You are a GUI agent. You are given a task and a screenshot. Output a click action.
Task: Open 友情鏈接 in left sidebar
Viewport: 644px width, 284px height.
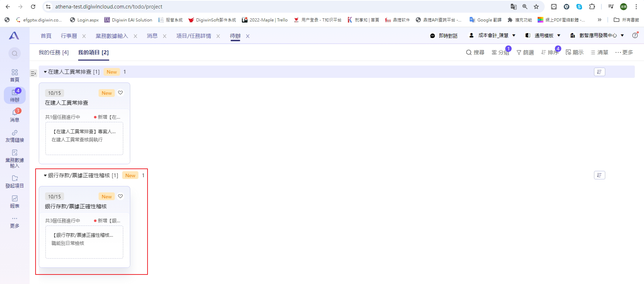click(x=14, y=136)
